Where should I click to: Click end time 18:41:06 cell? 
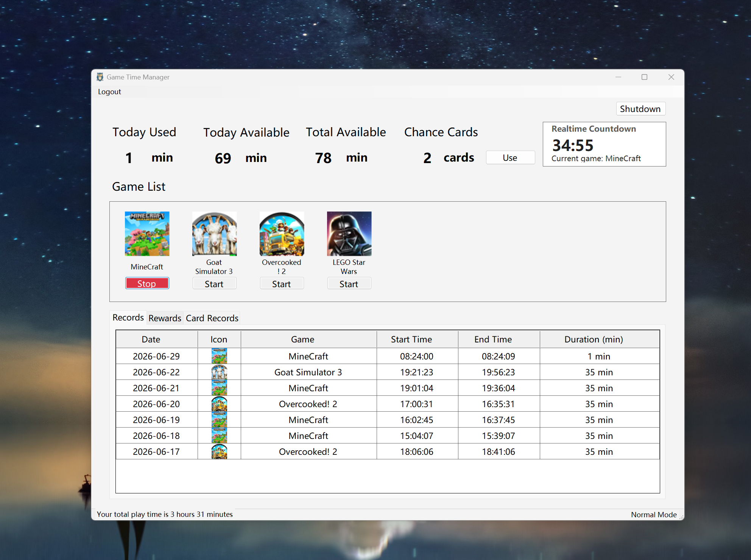[x=499, y=451]
